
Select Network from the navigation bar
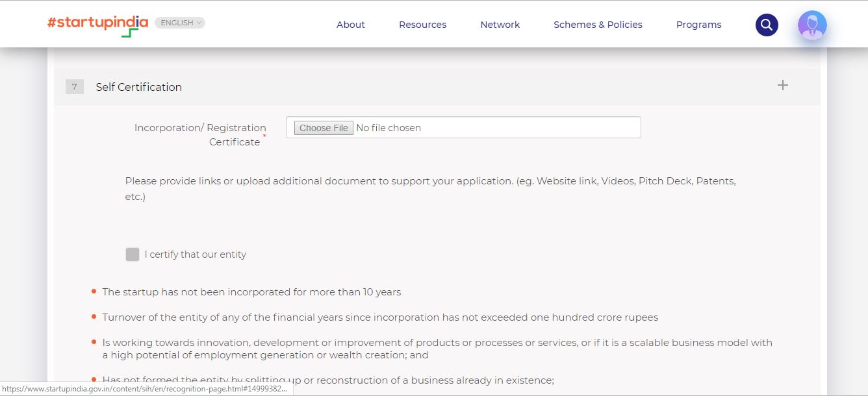500,25
